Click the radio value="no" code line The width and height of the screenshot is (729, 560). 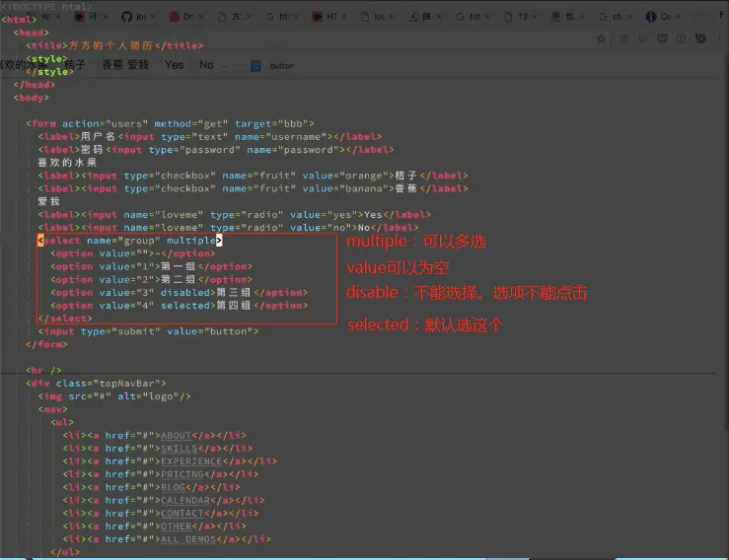(229, 228)
